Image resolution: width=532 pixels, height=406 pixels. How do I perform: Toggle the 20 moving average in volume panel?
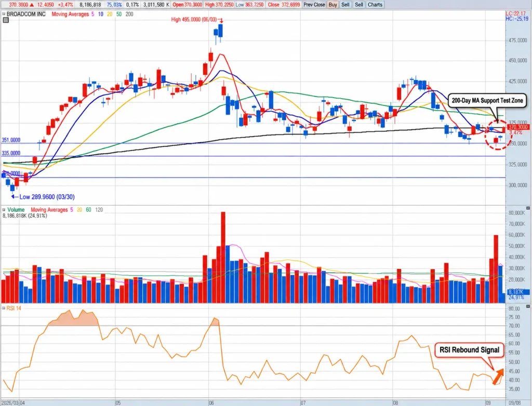coord(79,210)
